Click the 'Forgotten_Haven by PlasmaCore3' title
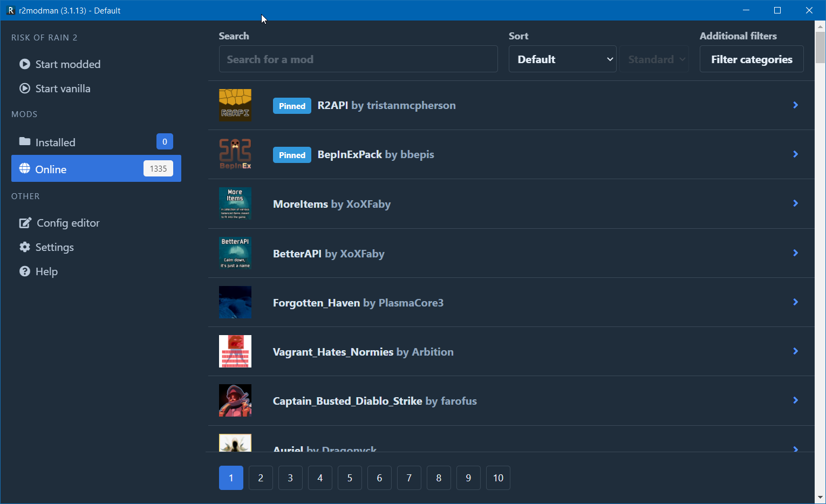 [358, 303]
